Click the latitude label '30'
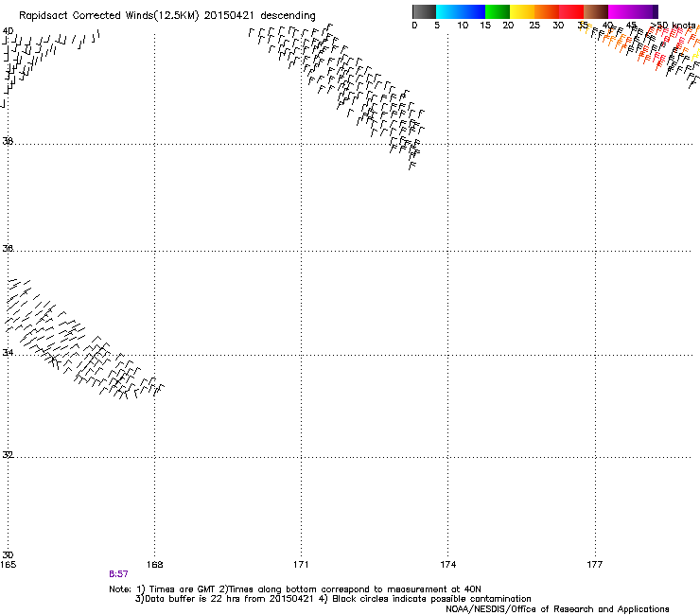The image size is (700, 615). [8, 555]
